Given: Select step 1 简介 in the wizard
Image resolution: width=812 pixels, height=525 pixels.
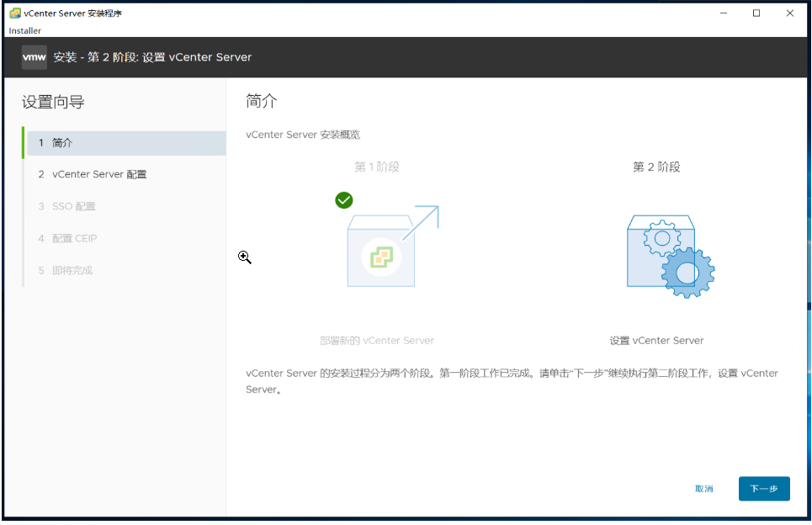Looking at the screenshot, I should (126, 143).
